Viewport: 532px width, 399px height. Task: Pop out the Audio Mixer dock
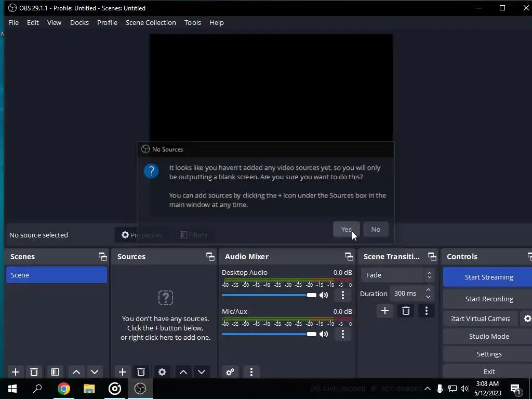pyautogui.click(x=349, y=257)
